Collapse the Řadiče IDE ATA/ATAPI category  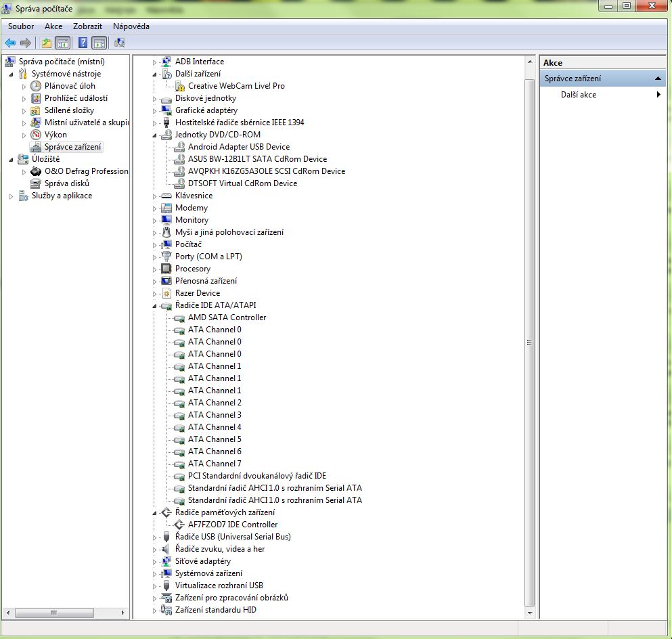click(154, 306)
